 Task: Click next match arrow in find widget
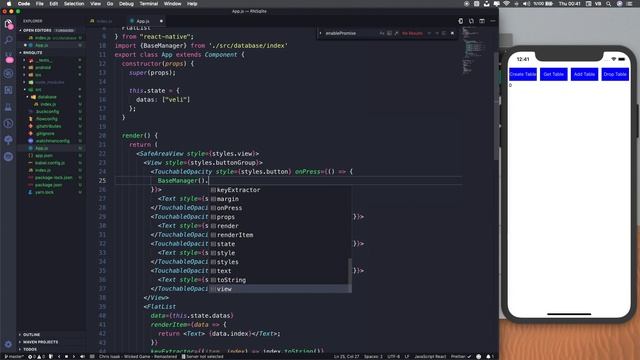[x=437, y=33]
